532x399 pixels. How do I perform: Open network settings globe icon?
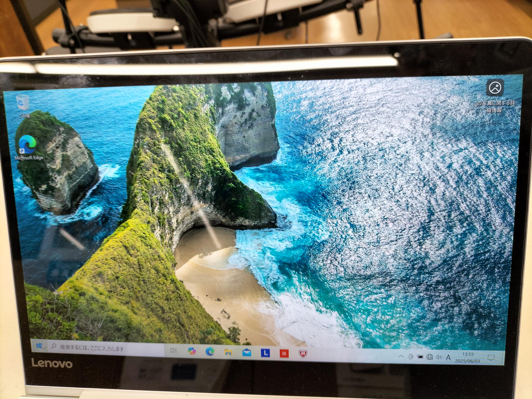[x=430, y=357]
